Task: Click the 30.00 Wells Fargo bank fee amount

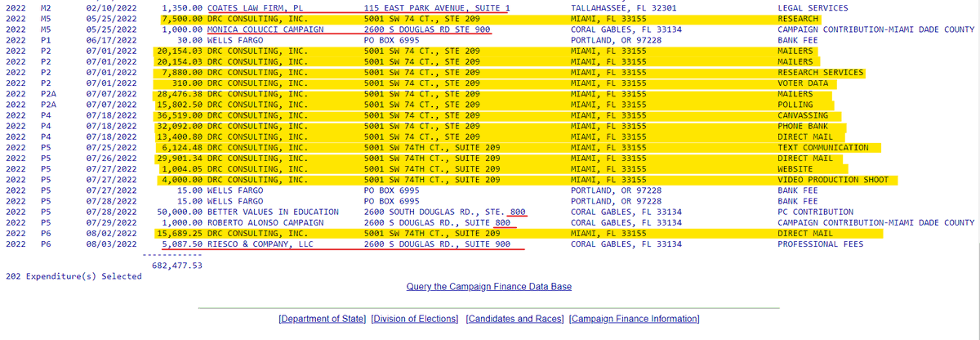Action: pyautogui.click(x=191, y=39)
